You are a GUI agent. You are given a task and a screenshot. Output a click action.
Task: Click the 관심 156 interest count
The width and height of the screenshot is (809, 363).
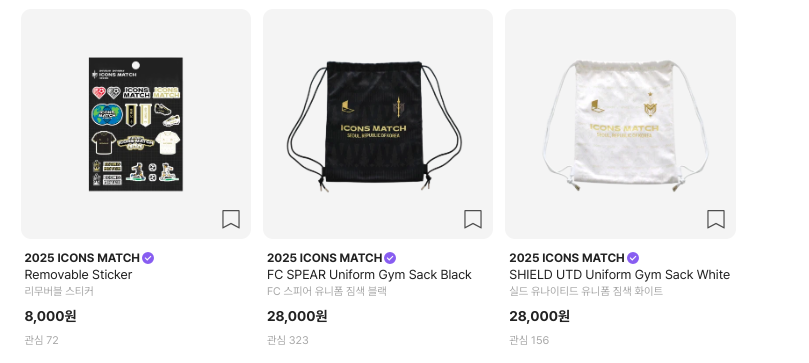(x=529, y=340)
